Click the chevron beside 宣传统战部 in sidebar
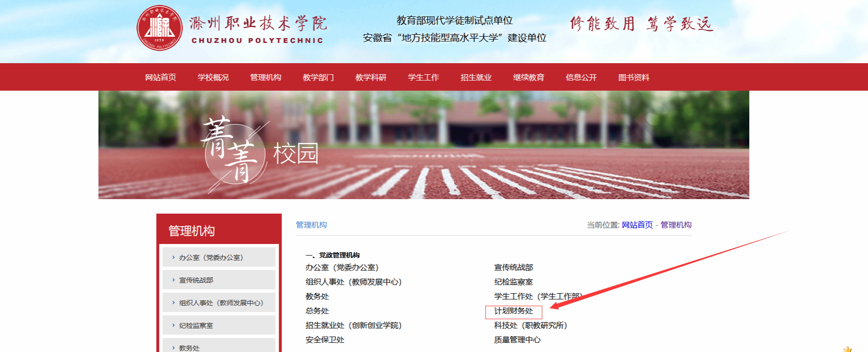The image size is (868, 352). [x=173, y=280]
